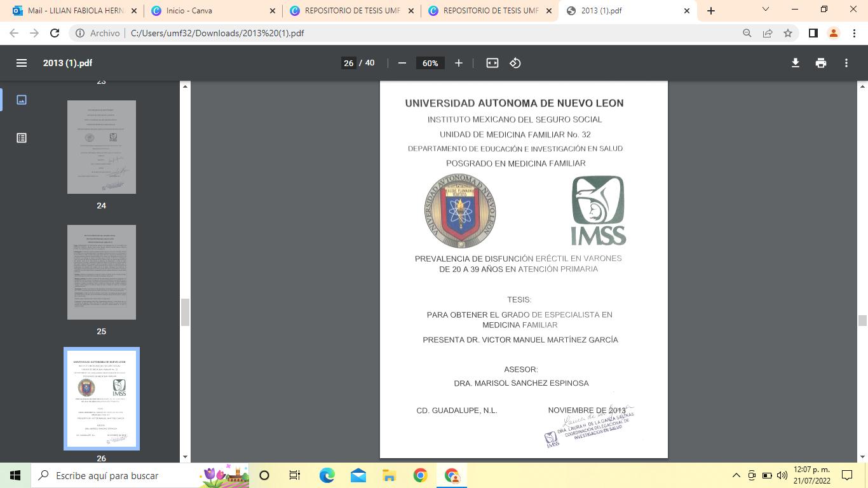
Task: Click taskbar search box
Action: (x=140, y=475)
